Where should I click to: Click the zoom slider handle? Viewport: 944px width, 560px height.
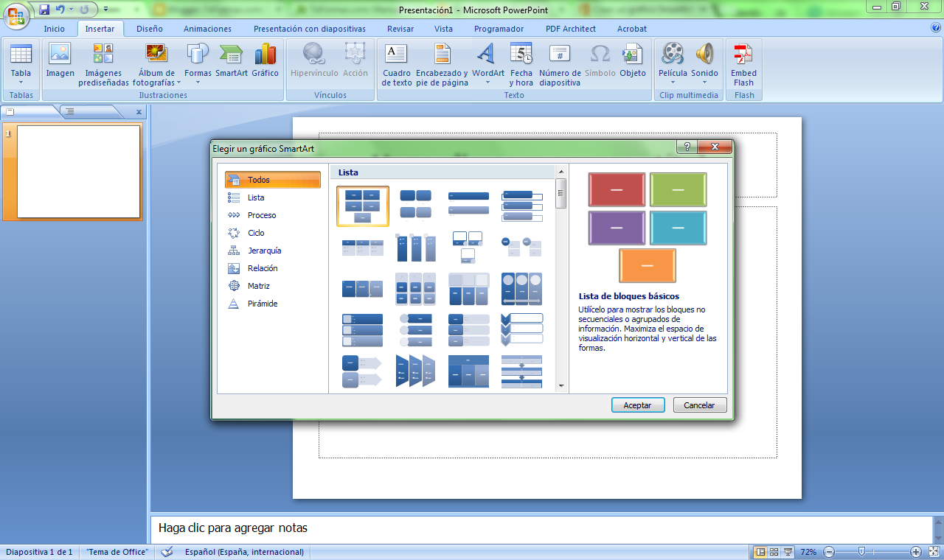[861, 552]
